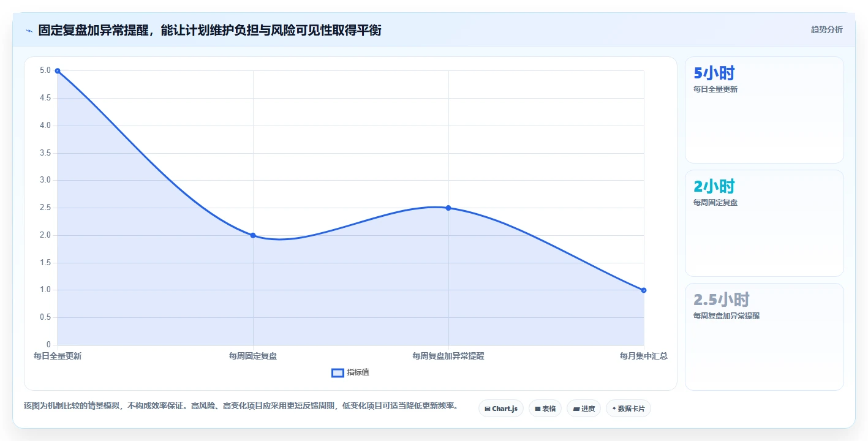
Task: Click y-axis tick value 2.5
Action: [45, 208]
